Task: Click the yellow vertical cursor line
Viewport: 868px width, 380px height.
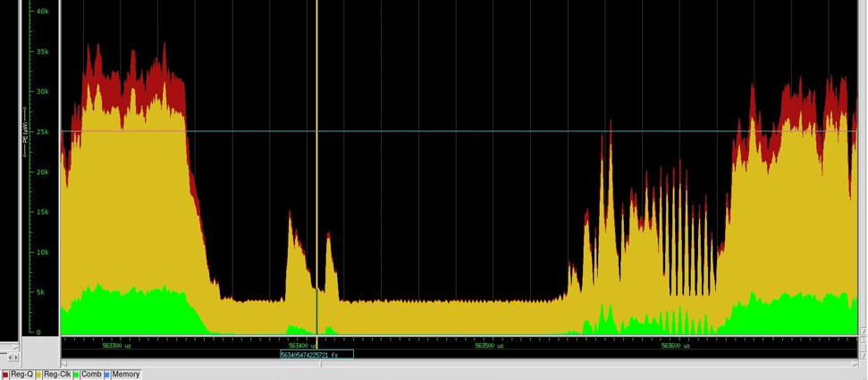Action: click(x=316, y=179)
